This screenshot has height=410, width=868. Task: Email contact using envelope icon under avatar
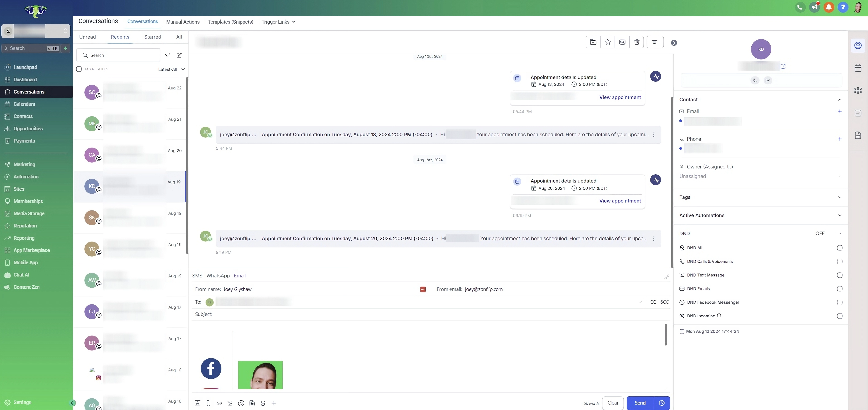tap(767, 80)
